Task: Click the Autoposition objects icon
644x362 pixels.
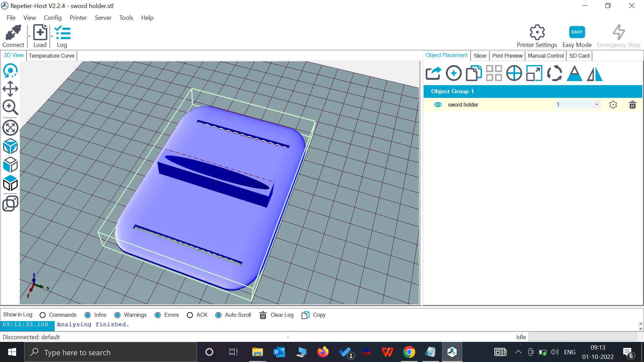Action: [493, 73]
